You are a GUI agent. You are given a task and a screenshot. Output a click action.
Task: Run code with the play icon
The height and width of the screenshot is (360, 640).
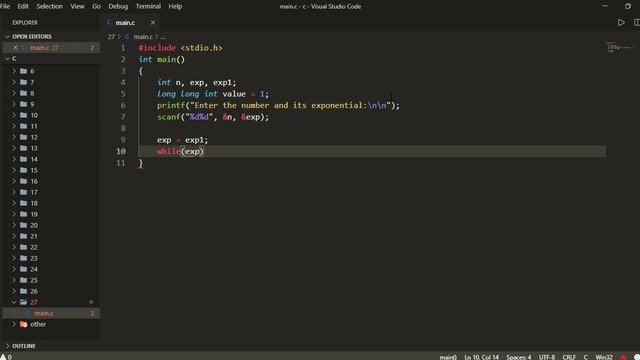621,22
